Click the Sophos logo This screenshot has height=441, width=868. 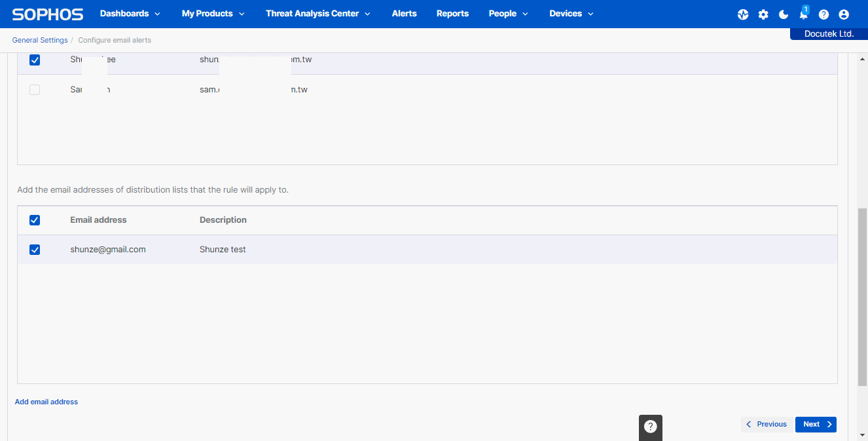click(x=48, y=14)
